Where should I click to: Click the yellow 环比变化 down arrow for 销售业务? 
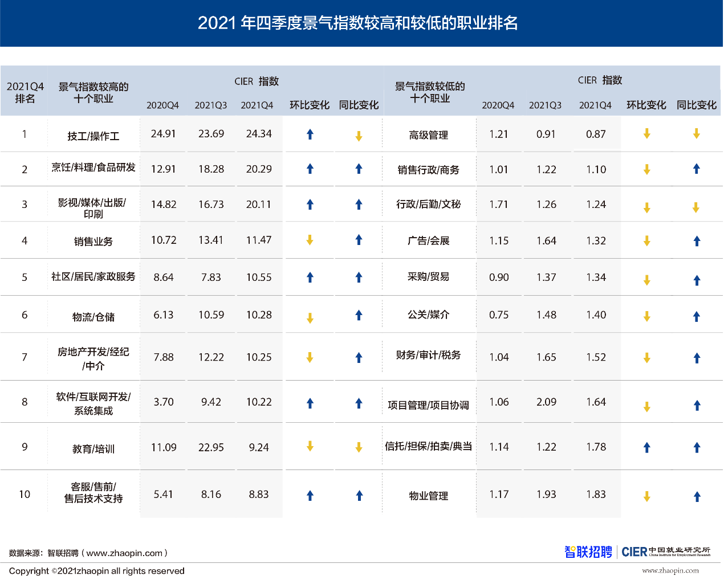tap(310, 240)
